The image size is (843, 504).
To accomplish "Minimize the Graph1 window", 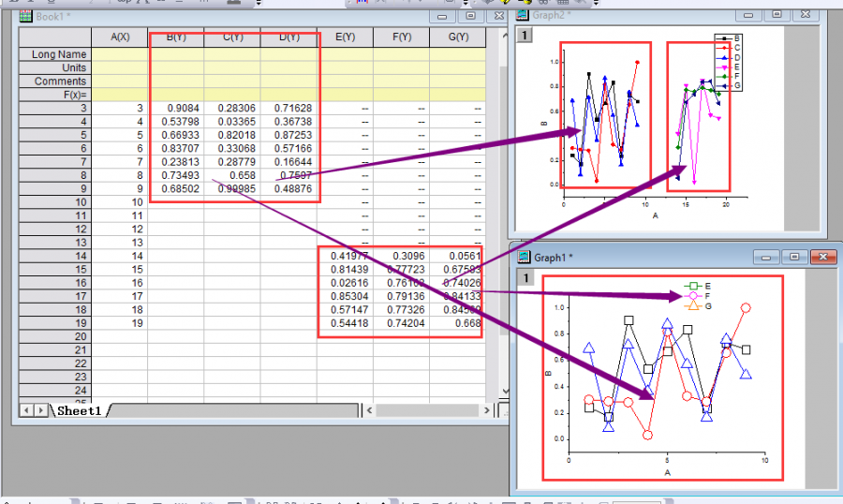I will coord(766,257).
